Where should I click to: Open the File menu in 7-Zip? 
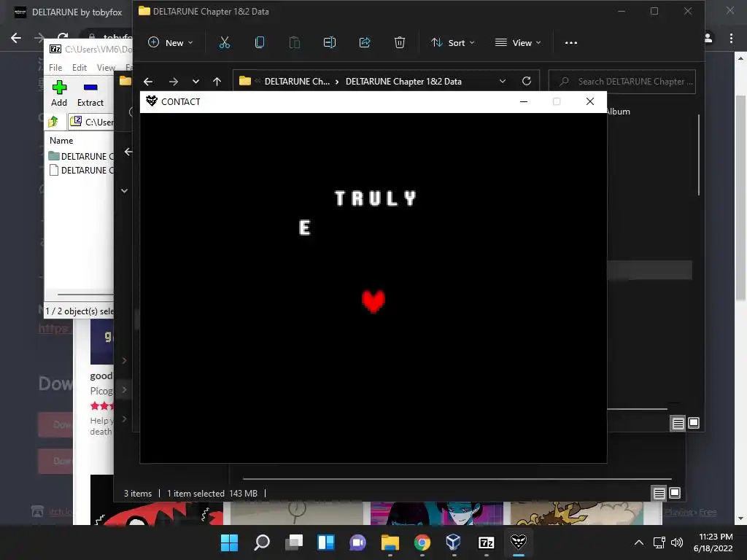tap(55, 68)
